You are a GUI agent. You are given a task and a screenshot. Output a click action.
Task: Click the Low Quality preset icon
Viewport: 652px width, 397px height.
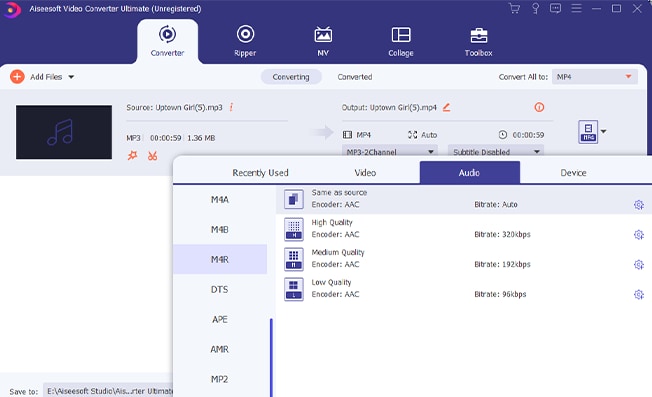coord(294,289)
